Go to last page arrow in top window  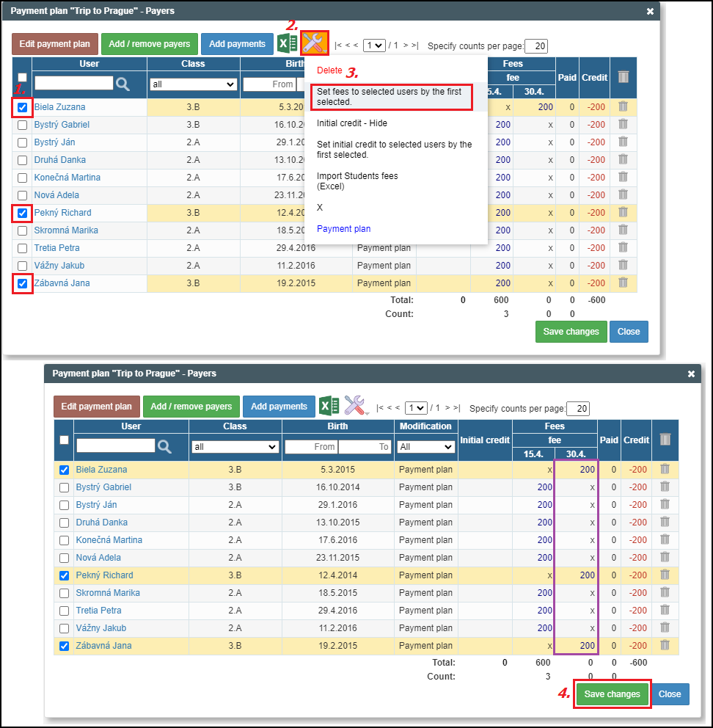point(414,45)
